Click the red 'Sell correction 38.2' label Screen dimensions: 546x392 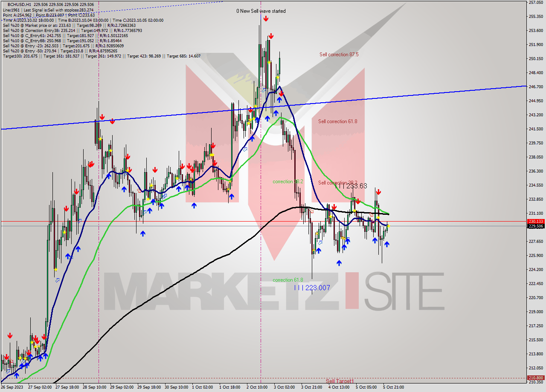pyautogui.click(x=338, y=183)
